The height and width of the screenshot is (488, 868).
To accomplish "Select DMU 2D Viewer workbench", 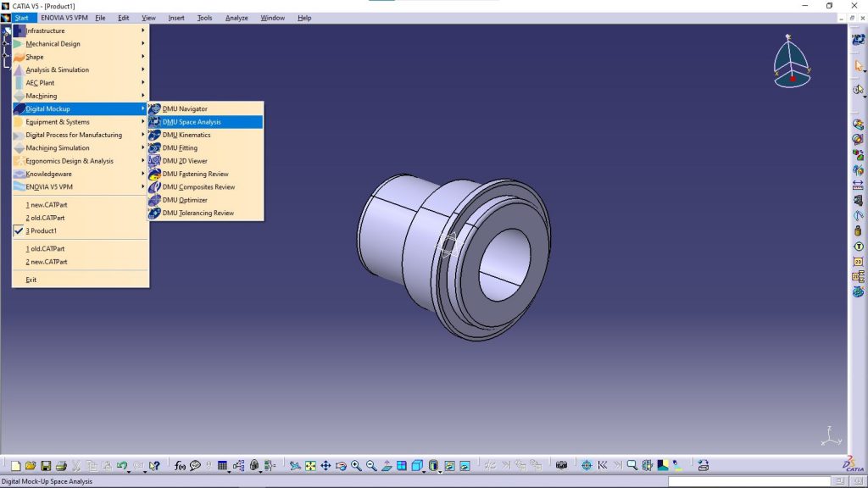I will coord(205,161).
